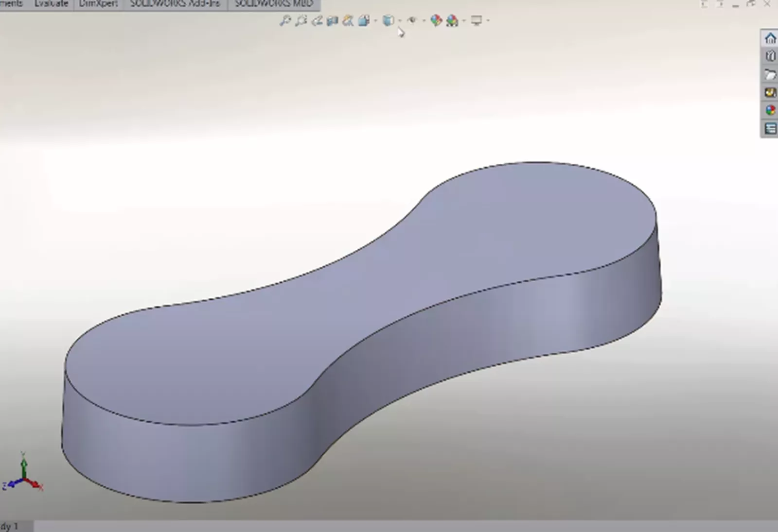Screen dimensions: 778x532
Task: Click the Apply Scene icon
Action: [452, 20]
